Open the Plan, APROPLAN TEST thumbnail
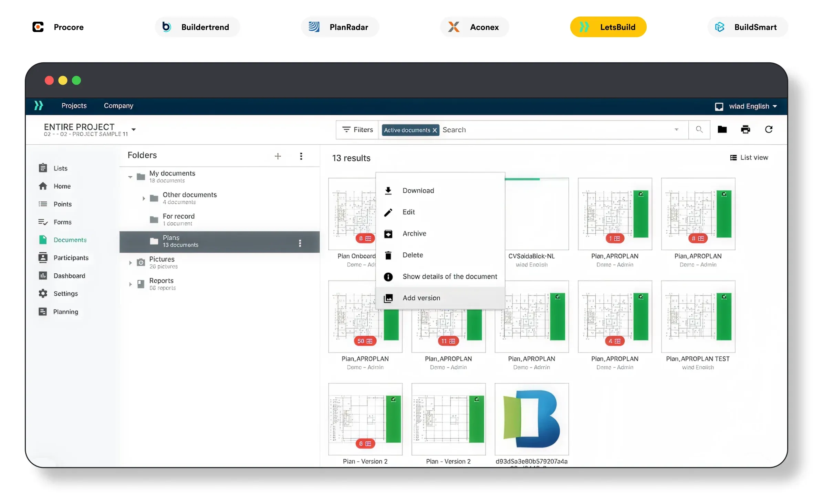 [698, 316]
